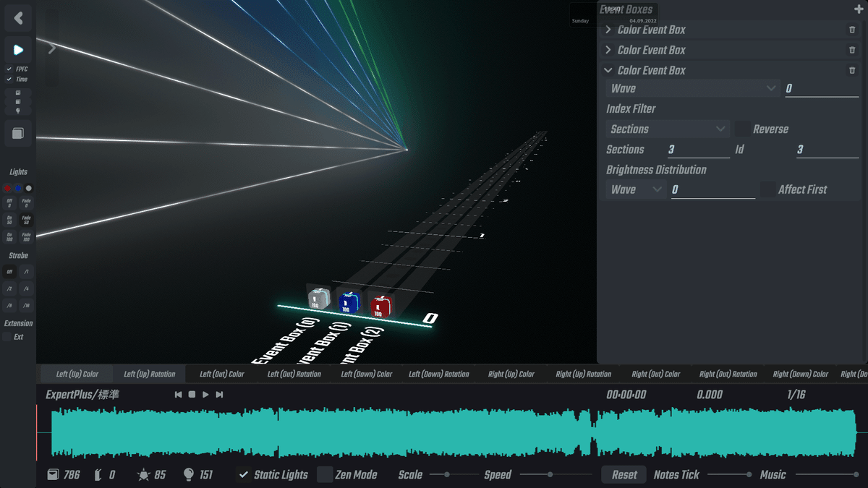Play song with small transport play icon
Viewport: 868px width, 488px height.
205,395
